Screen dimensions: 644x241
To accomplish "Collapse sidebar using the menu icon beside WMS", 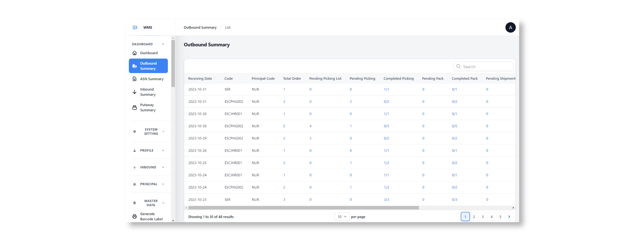I will 135,27.
